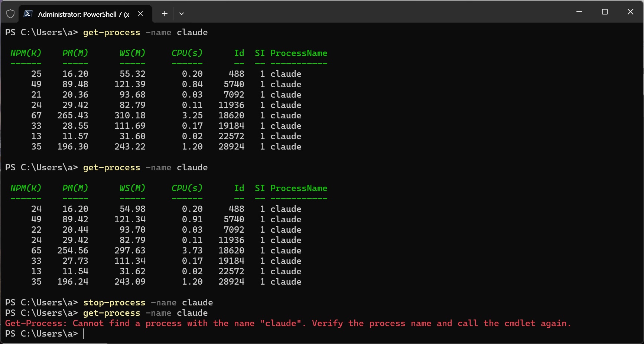Click the administrator shield icon in title bar

(10, 14)
